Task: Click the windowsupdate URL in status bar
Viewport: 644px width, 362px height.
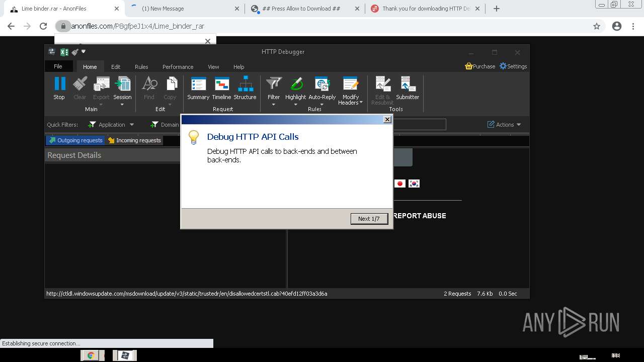Action: point(187,294)
